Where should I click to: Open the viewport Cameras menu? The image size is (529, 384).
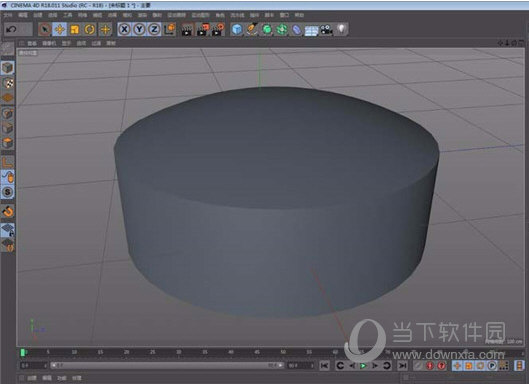tap(49, 43)
